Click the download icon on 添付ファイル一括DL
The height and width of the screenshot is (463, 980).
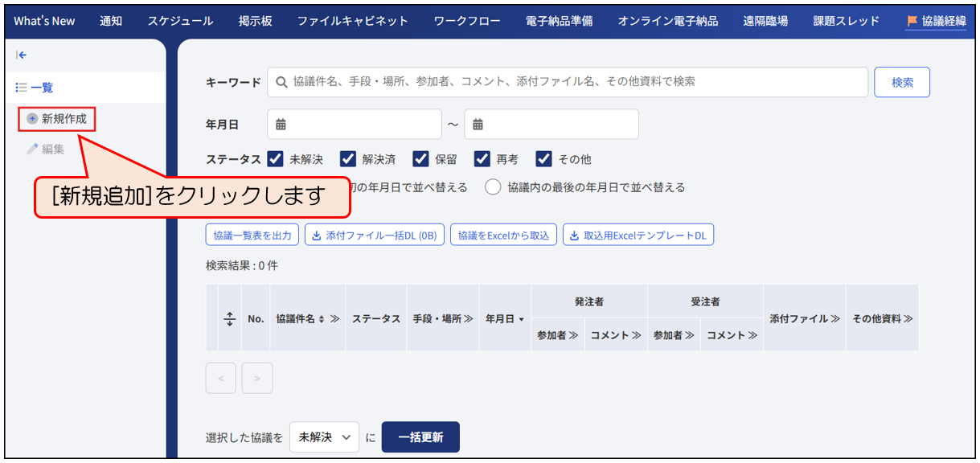click(317, 236)
